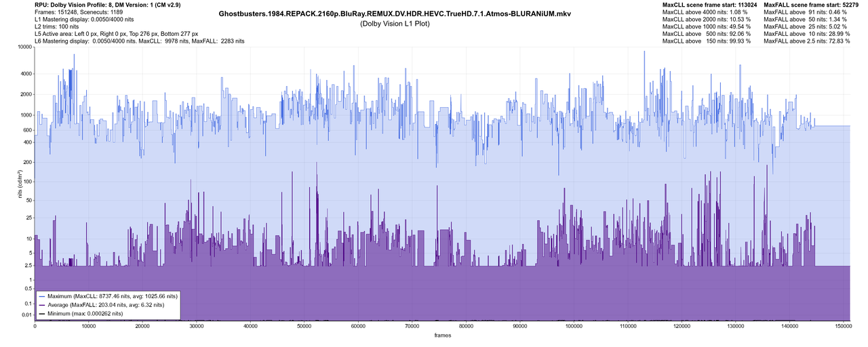Click y-axis tick label '25'
The height and width of the screenshot is (347, 868).
(28, 218)
